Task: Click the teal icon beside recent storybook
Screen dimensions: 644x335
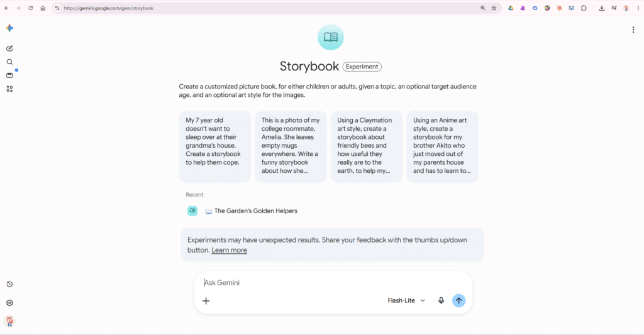Action: (192, 211)
